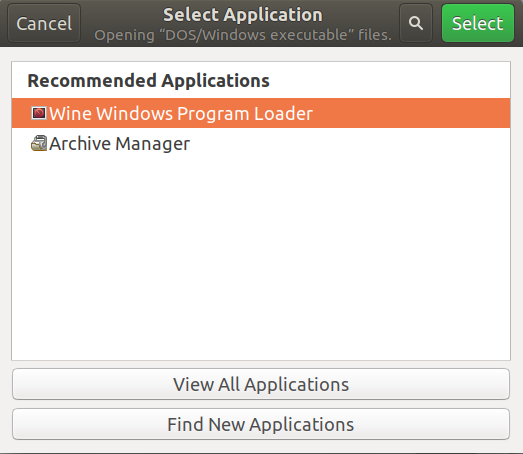This screenshot has height=454, width=523.
Task: Click the orange highlighted row's blank right side
Action: coord(410,113)
